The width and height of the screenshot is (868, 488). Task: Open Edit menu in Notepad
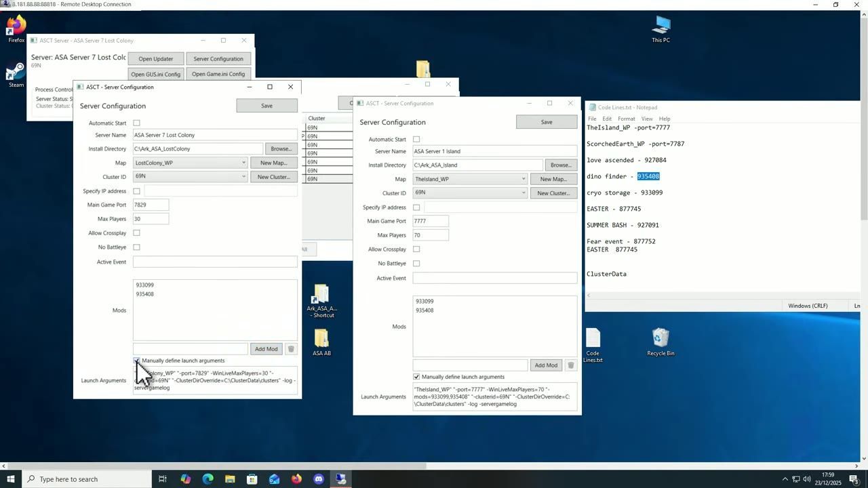coord(607,119)
